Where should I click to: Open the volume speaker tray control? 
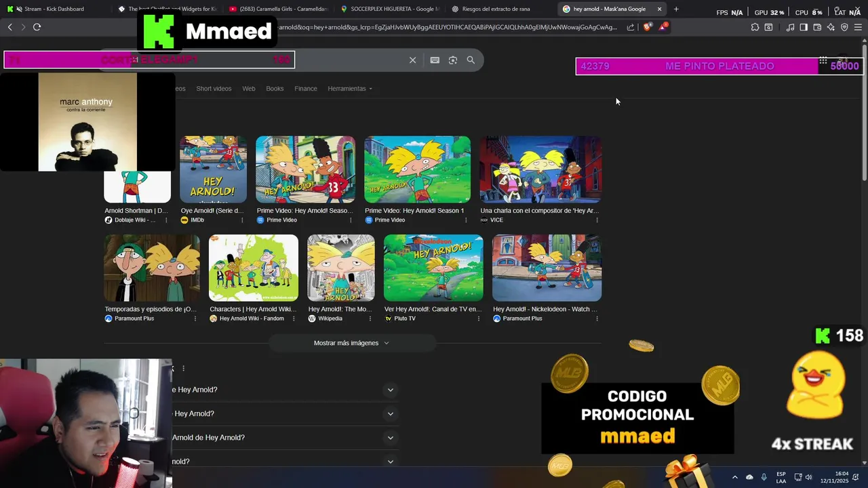[x=808, y=477]
